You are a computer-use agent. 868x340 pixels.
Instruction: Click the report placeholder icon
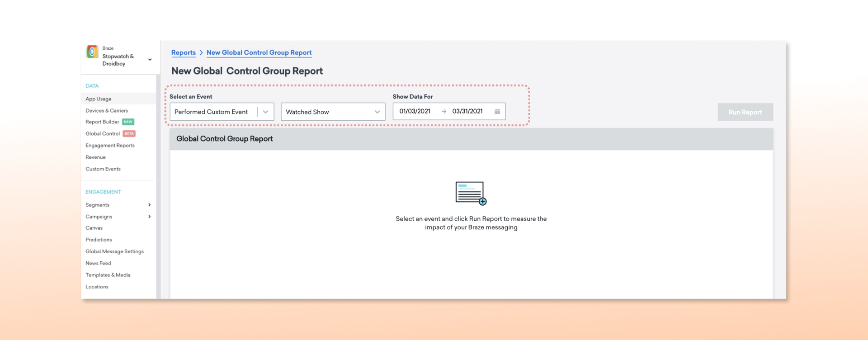click(471, 194)
